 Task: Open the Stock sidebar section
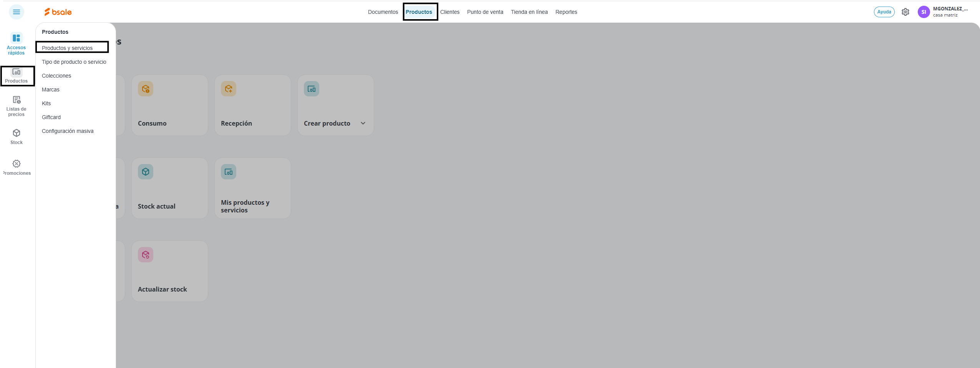pyautogui.click(x=17, y=137)
